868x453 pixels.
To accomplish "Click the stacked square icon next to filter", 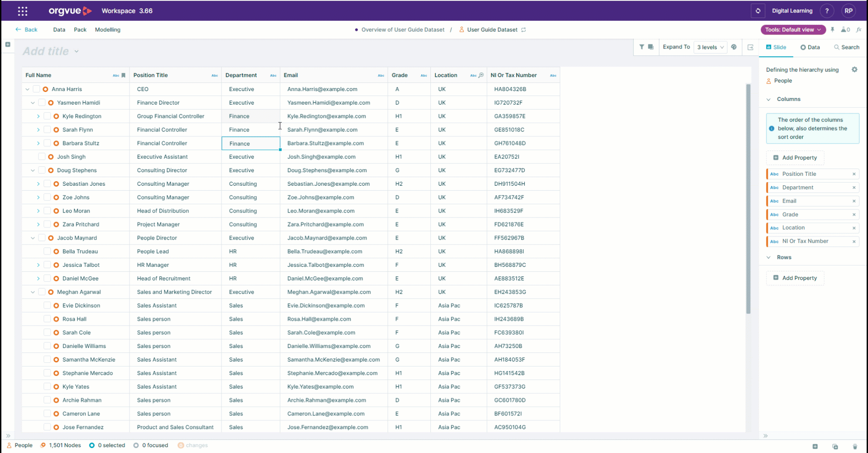I will [651, 47].
